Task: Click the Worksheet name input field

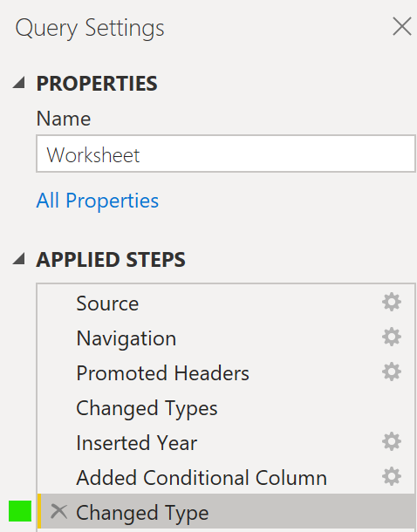Action: click(226, 154)
